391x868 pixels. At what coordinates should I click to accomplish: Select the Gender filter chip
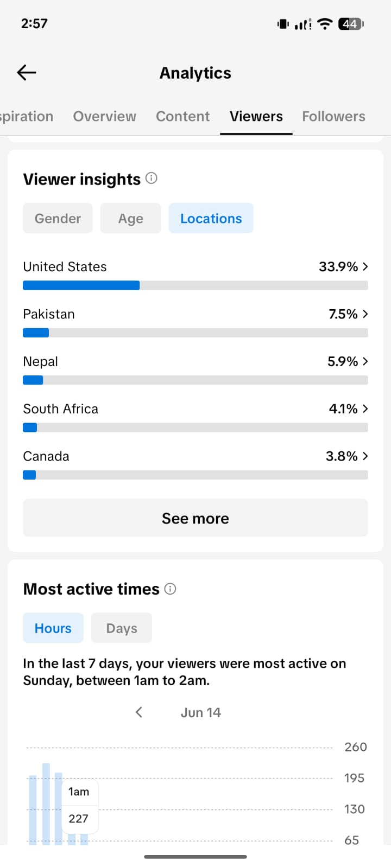(x=58, y=218)
